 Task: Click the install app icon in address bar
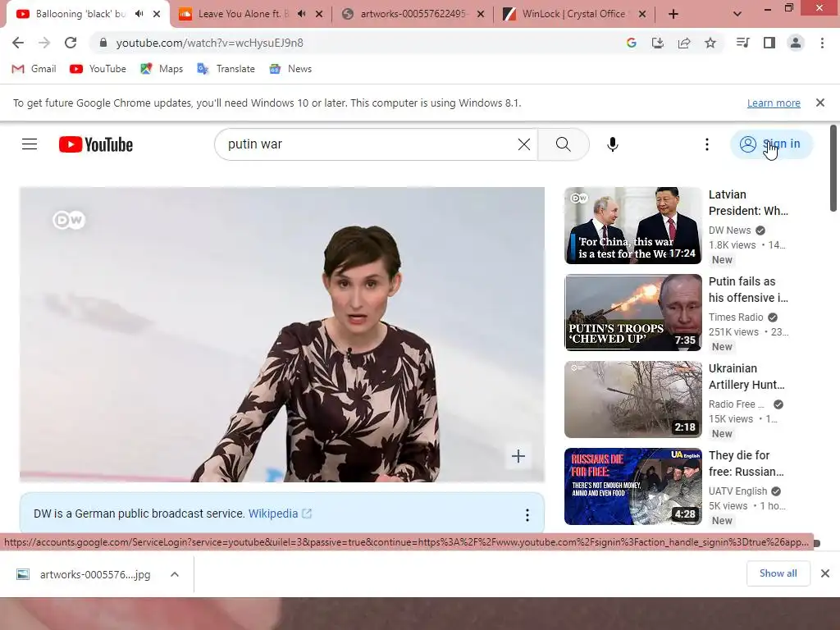[657, 43]
